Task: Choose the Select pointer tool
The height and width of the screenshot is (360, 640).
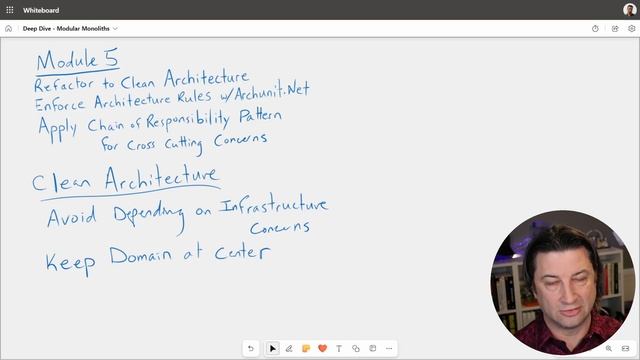Action: point(272,348)
